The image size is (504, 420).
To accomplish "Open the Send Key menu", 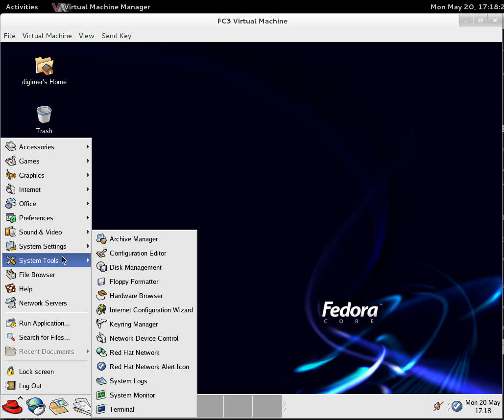I will (x=117, y=36).
